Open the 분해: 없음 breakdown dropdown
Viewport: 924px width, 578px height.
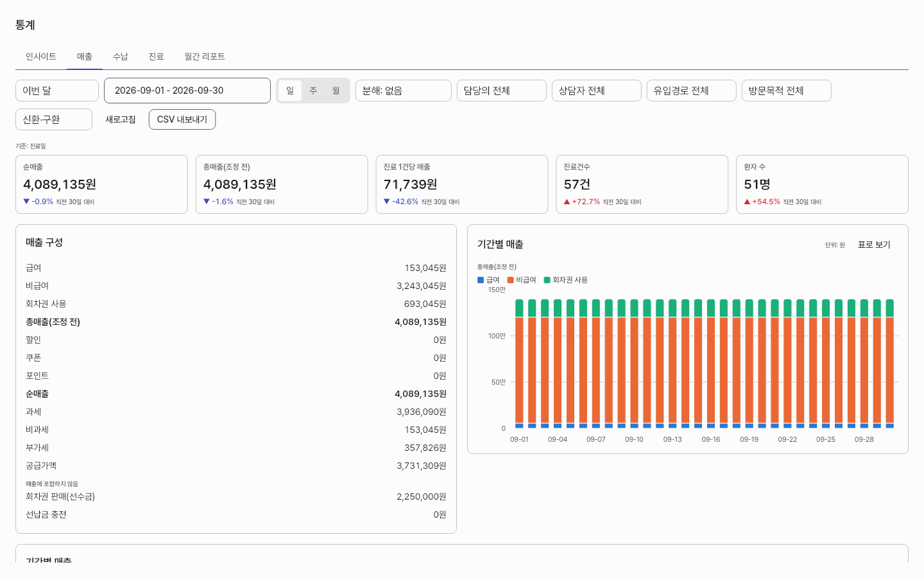(404, 91)
